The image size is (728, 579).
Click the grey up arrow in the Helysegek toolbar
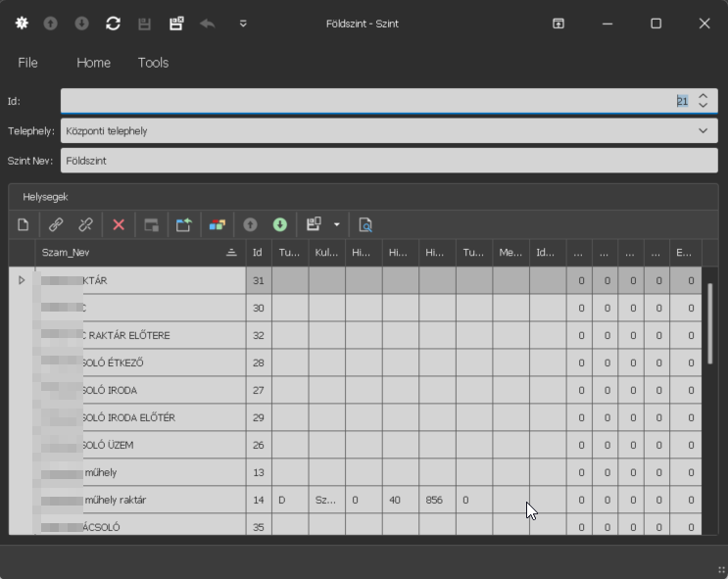(250, 224)
